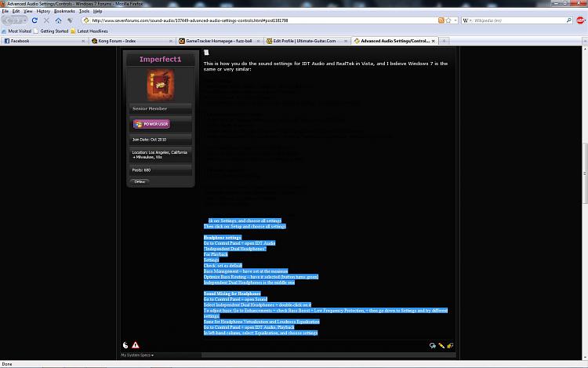Screen dimensions: 588x368
Task: Open the Imperfect1 avatar image
Action: click(x=161, y=86)
